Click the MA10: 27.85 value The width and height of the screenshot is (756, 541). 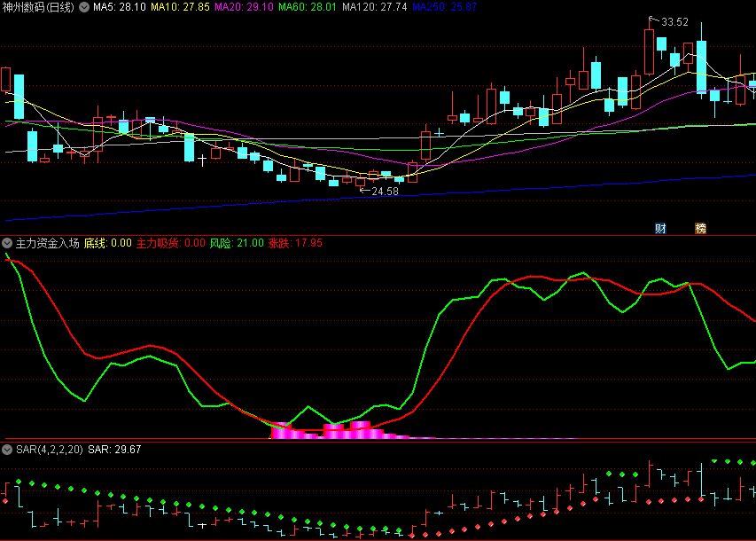click(180, 7)
